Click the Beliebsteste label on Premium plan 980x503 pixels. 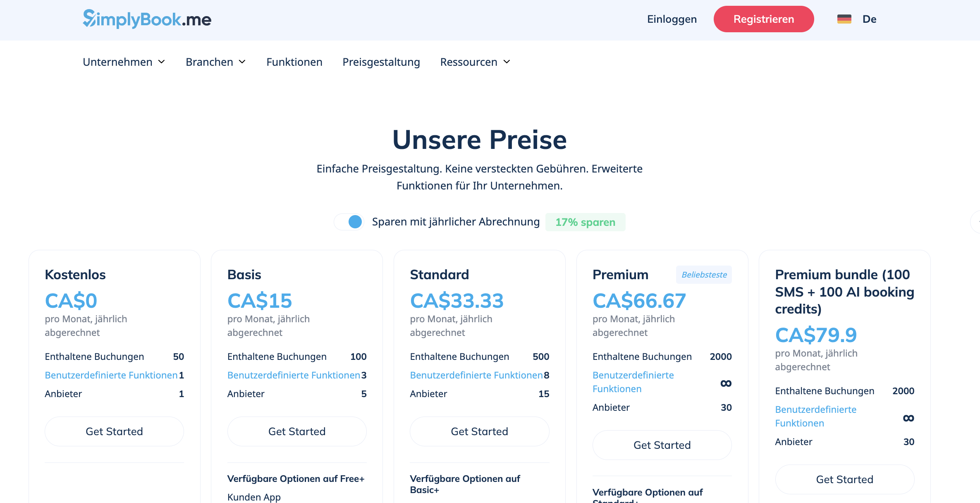pos(704,274)
